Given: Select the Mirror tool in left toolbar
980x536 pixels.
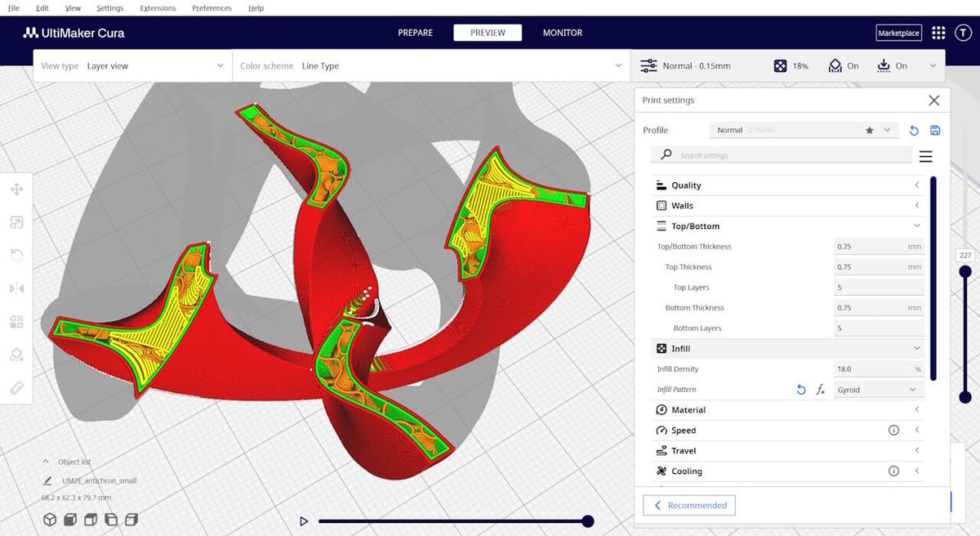Looking at the screenshot, I should (16, 288).
